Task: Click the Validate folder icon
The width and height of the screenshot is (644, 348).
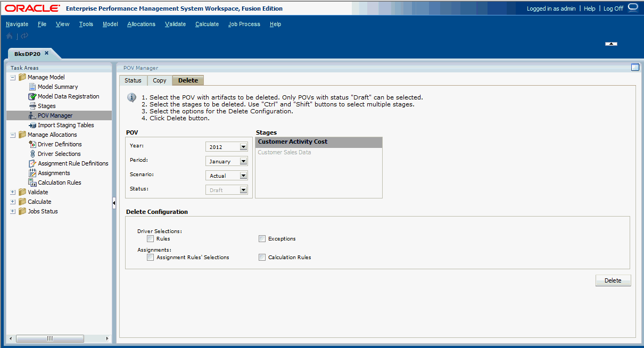Action: (22, 192)
